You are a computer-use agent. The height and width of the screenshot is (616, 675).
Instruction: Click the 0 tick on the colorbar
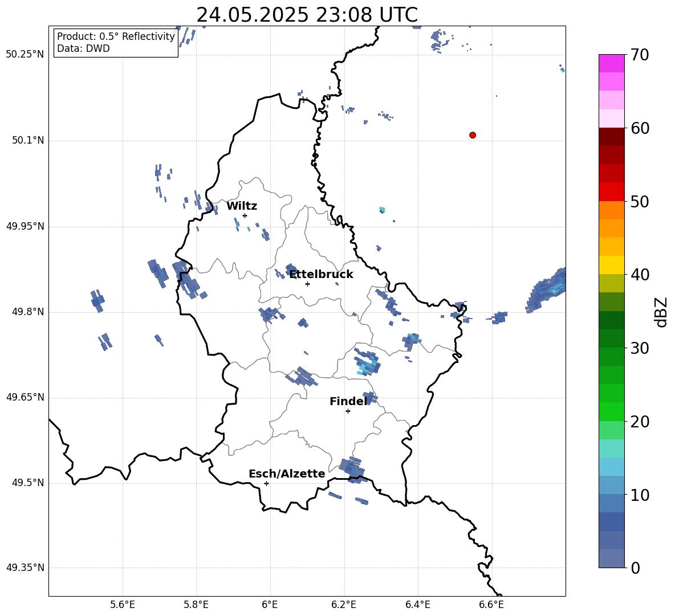[635, 568]
